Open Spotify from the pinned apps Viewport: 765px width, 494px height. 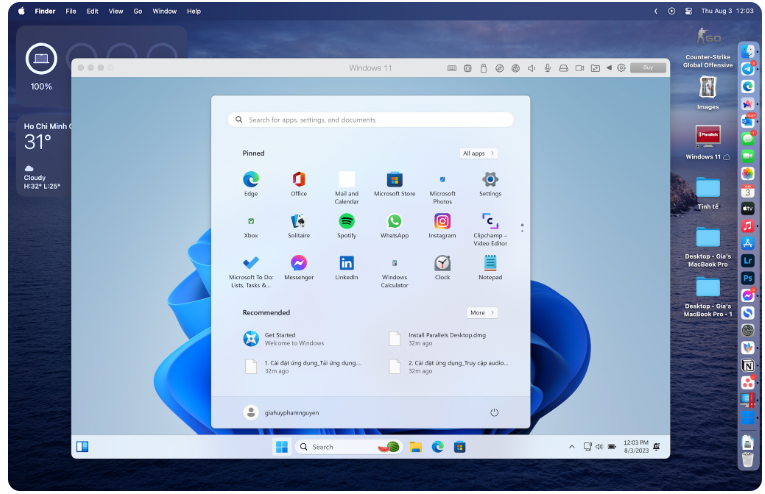tap(346, 222)
